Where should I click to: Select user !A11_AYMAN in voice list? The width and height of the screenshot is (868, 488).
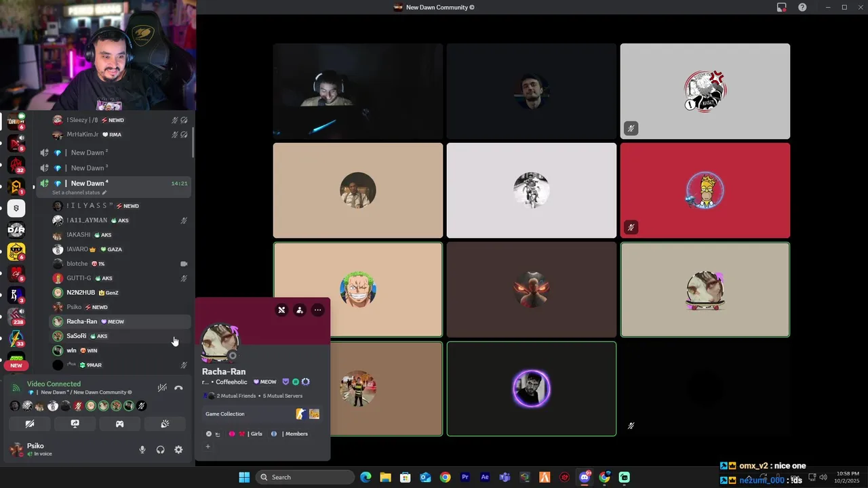120,220
